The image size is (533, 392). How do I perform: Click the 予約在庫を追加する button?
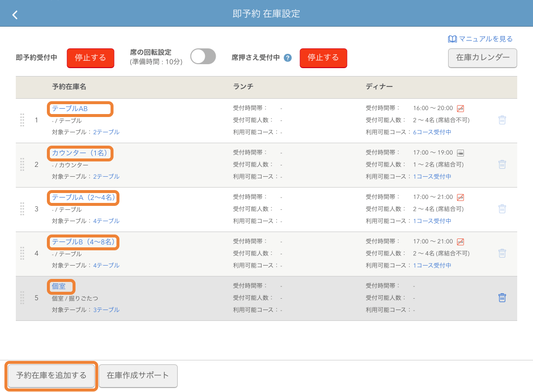pos(50,376)
